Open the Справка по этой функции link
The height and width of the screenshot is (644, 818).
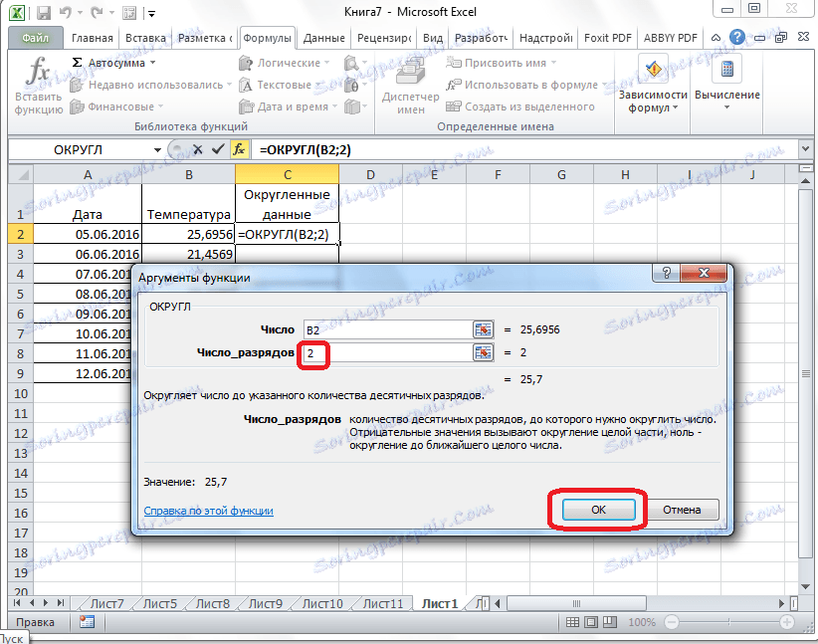[x=208, y=511]
